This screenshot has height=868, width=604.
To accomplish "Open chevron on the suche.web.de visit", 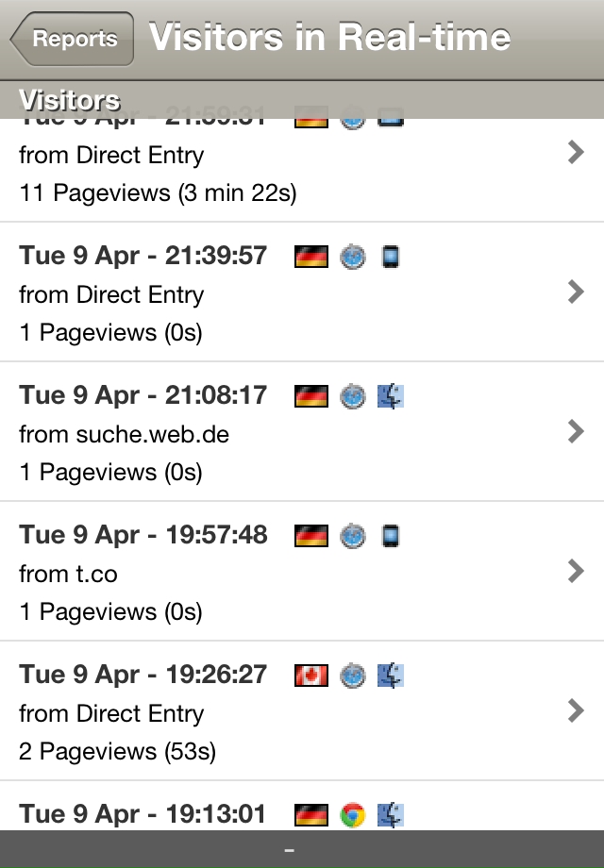I will click(x=577, y=431).
